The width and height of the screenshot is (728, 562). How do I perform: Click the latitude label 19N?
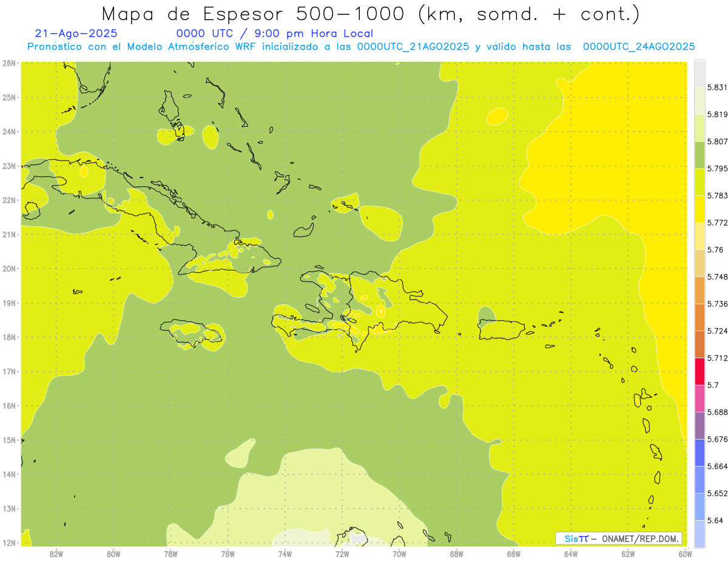point(9,303)
